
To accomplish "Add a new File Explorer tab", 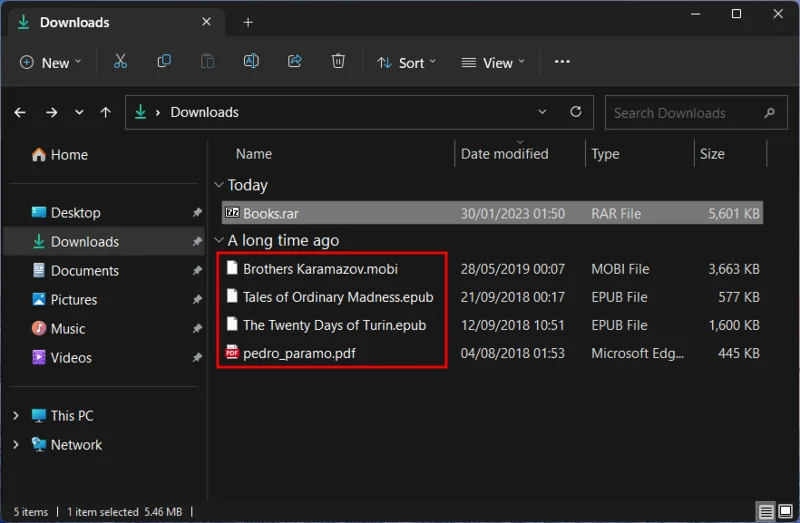I will pos(248,22).
